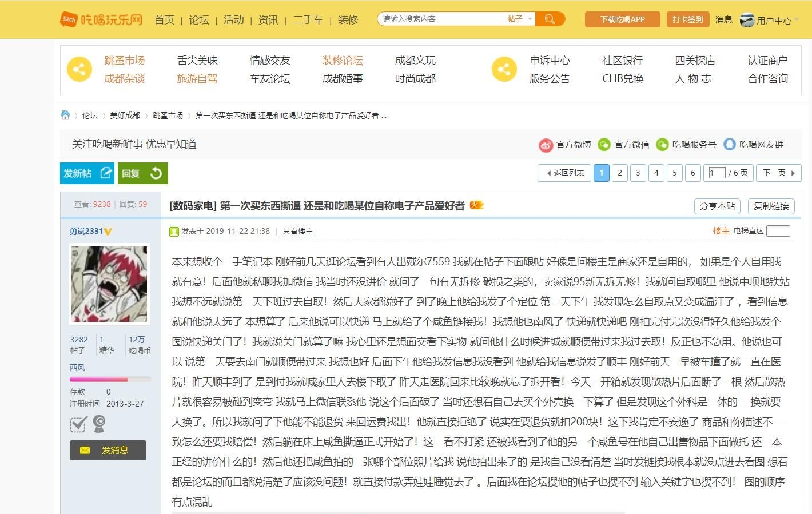The width and height of the screenshot is (812, 514).
Task: Open the 帖子 search type dropdown
Action: [x=519, y=19]
